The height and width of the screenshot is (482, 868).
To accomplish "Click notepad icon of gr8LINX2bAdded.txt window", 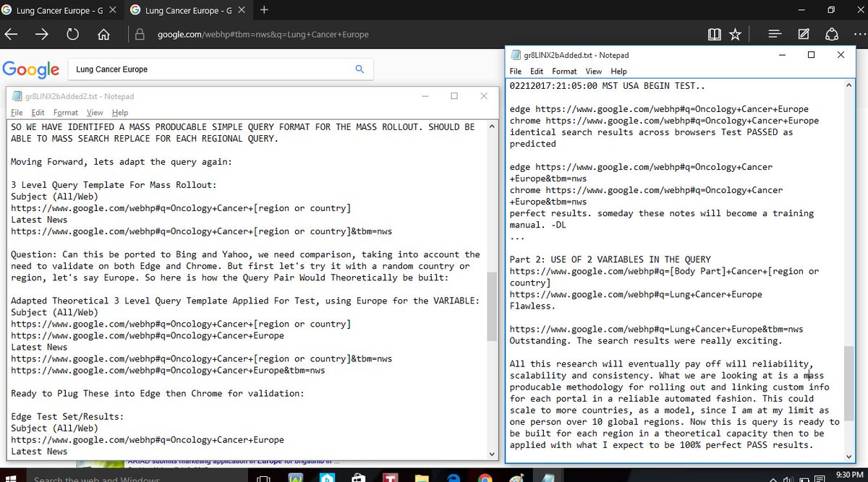I will 516,55.
